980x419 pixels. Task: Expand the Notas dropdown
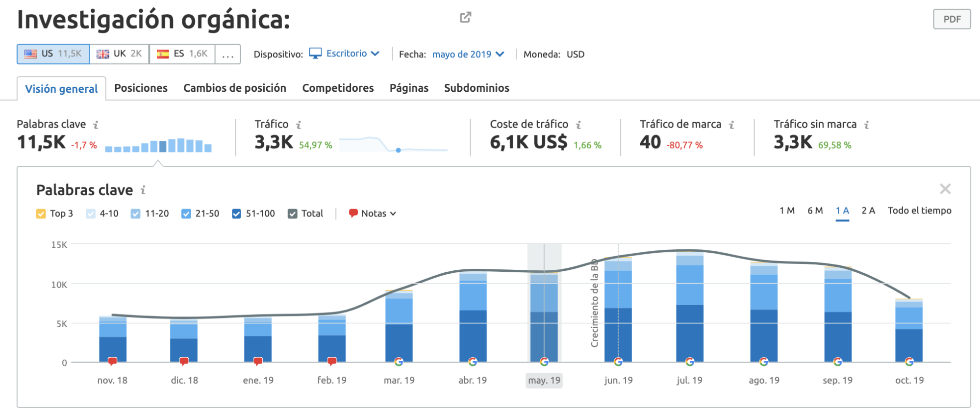click(x=378, y=213)
